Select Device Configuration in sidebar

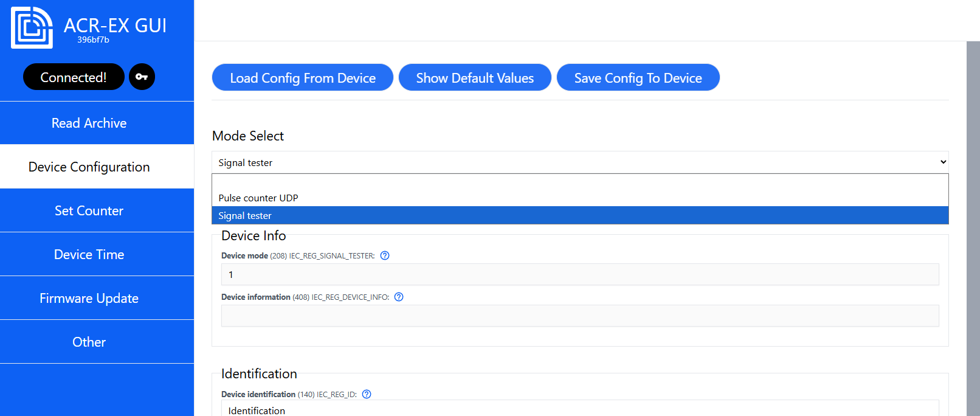tap(89, 167)
